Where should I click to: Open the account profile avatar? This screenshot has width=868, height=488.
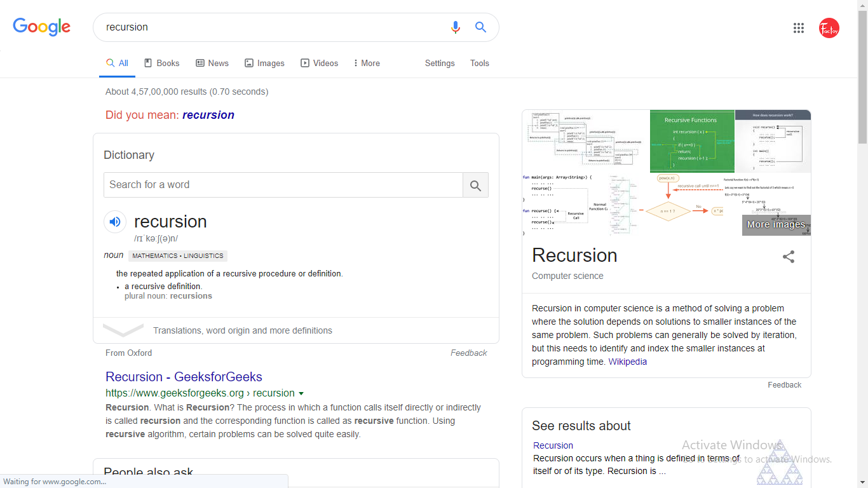click(829, 28)
